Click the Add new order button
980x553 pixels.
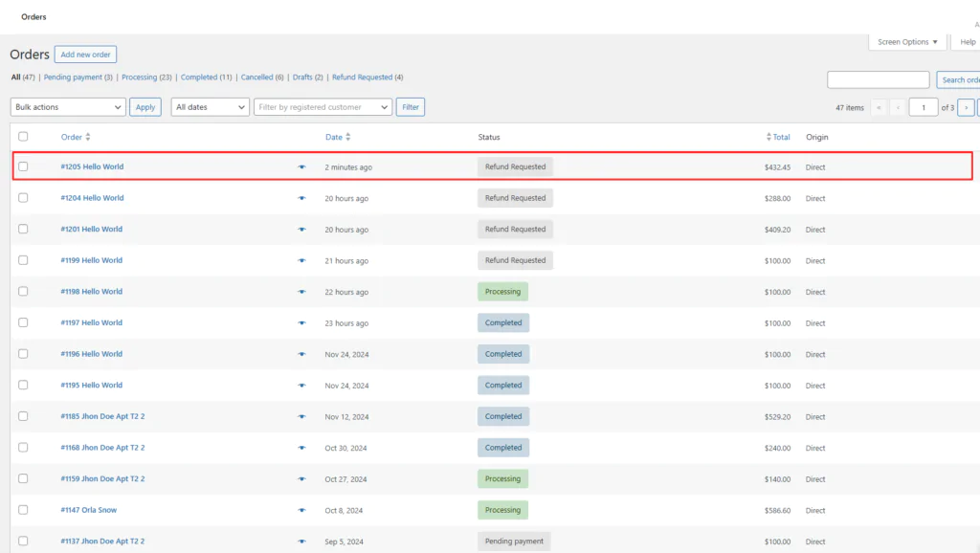(85, 55)
